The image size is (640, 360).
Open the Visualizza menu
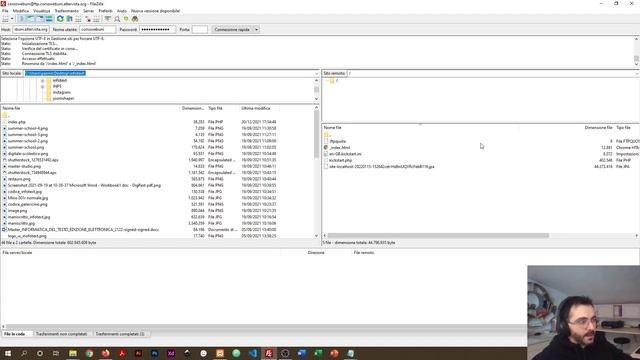pos(42,11)
